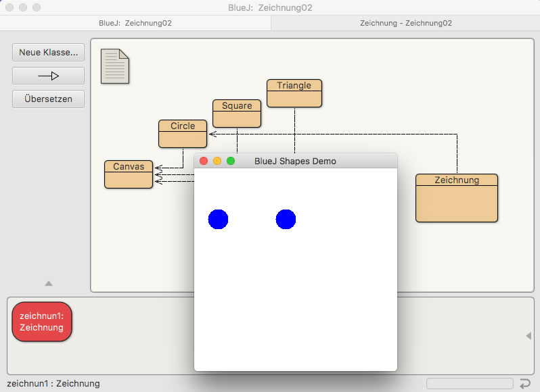Select the Circle class box

click(x=182, y=134)
